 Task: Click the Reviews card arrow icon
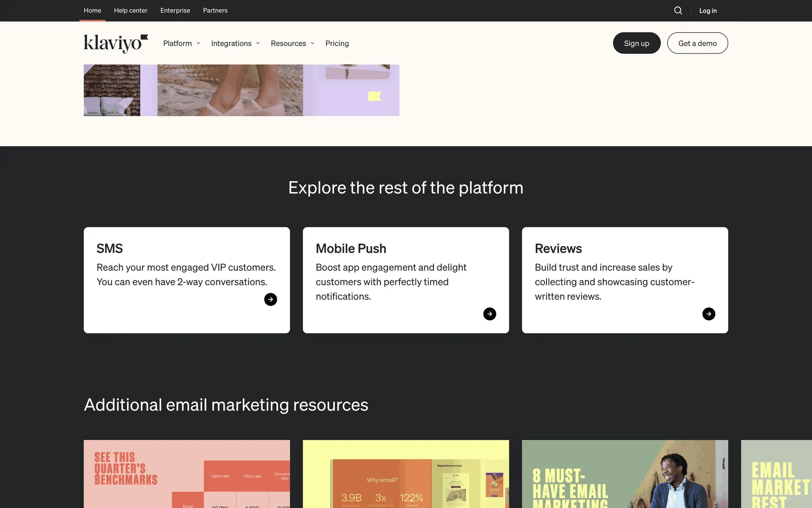[x=708, y=314]
